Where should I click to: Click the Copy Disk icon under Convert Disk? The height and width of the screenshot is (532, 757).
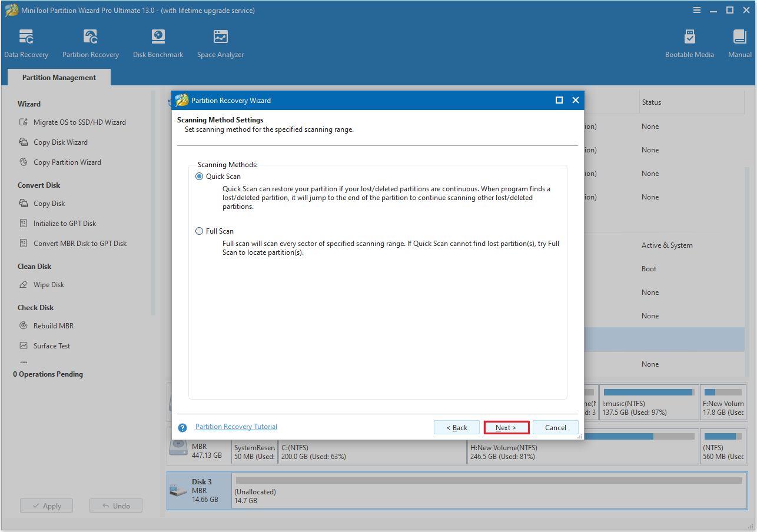24,204
